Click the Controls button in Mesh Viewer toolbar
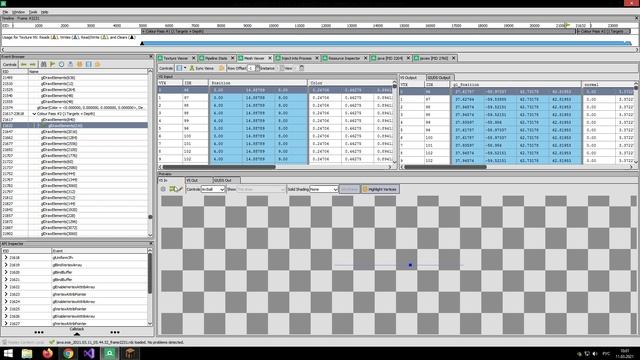Viewport: 640px width, 360px height. coord(166,68)
